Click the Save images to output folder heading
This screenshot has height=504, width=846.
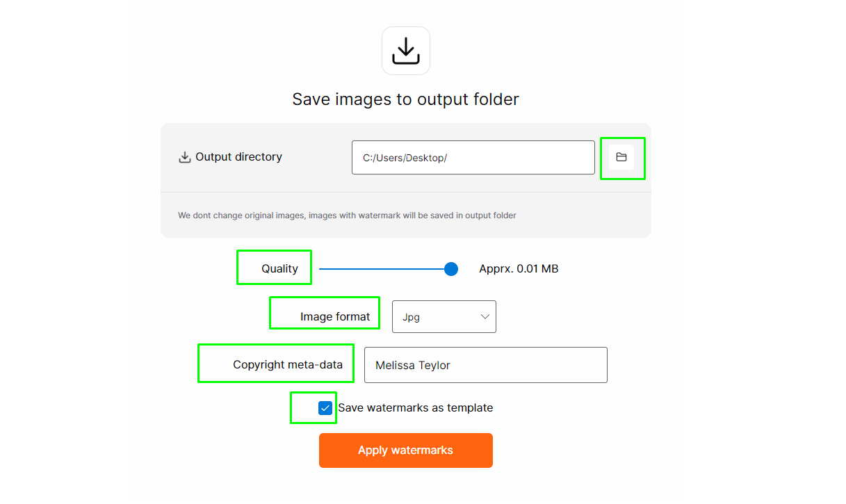406,99
